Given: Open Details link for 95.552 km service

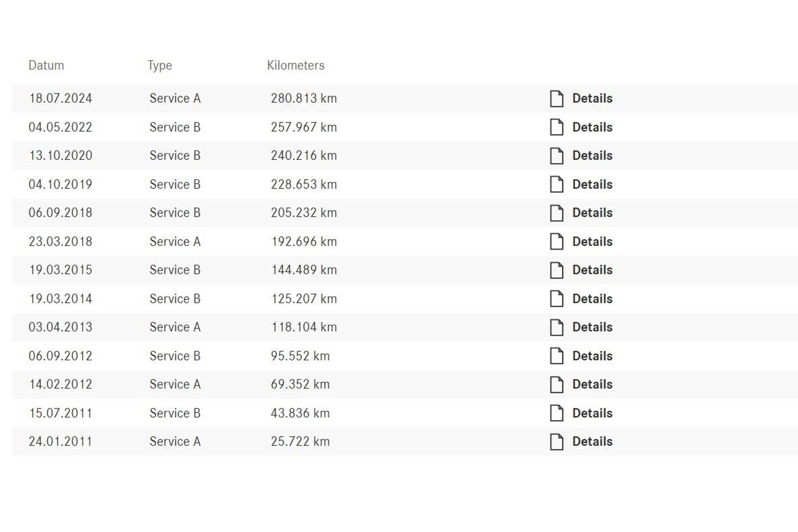Looking at the screenshot, I should [592, 356].
